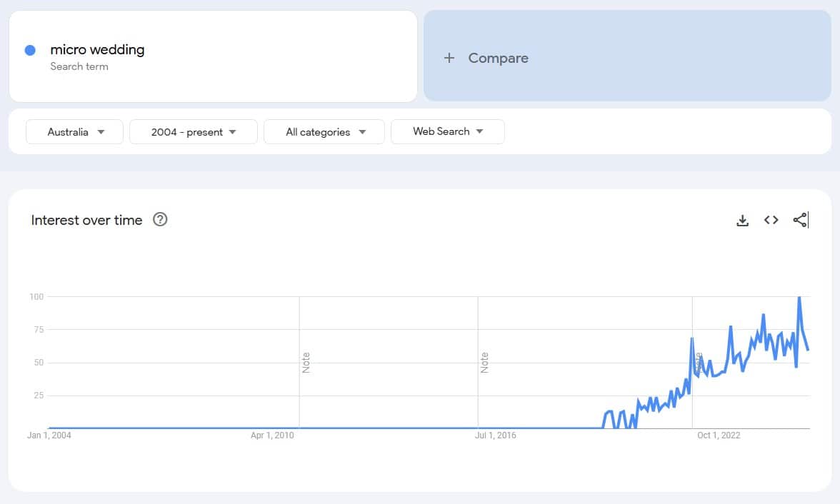Open the embed code view

(771, 220)
